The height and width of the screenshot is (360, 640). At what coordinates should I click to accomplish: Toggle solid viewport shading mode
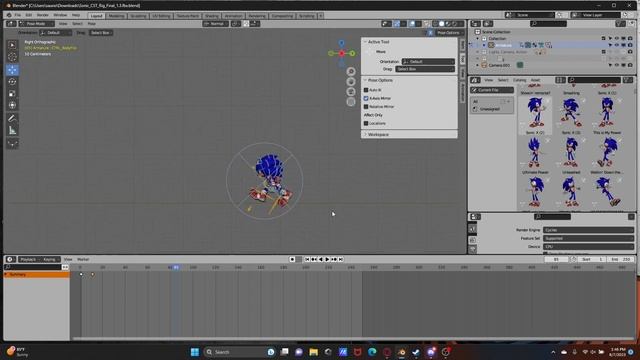pyautogui.click(x=441, y=24)
